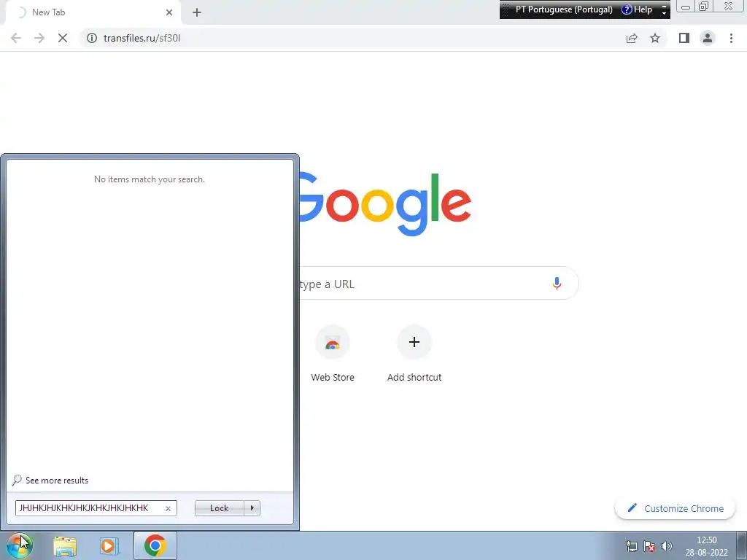
Task: Stop loading the page
Action: [63, 38]
